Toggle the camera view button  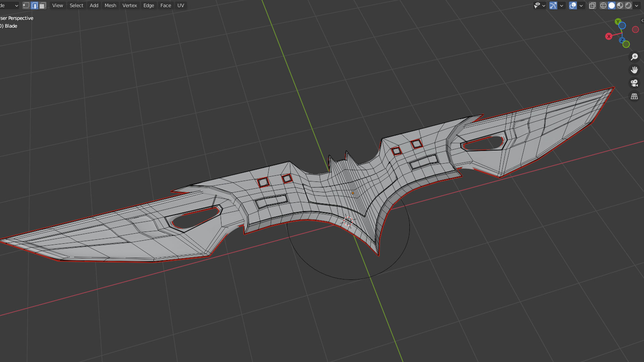click(x=634, y=83)
